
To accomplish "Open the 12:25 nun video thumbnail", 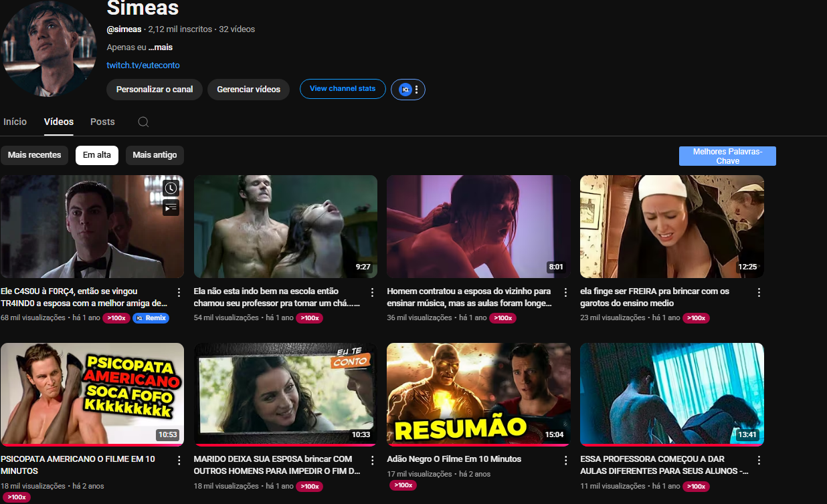I will tap(672, 227).
